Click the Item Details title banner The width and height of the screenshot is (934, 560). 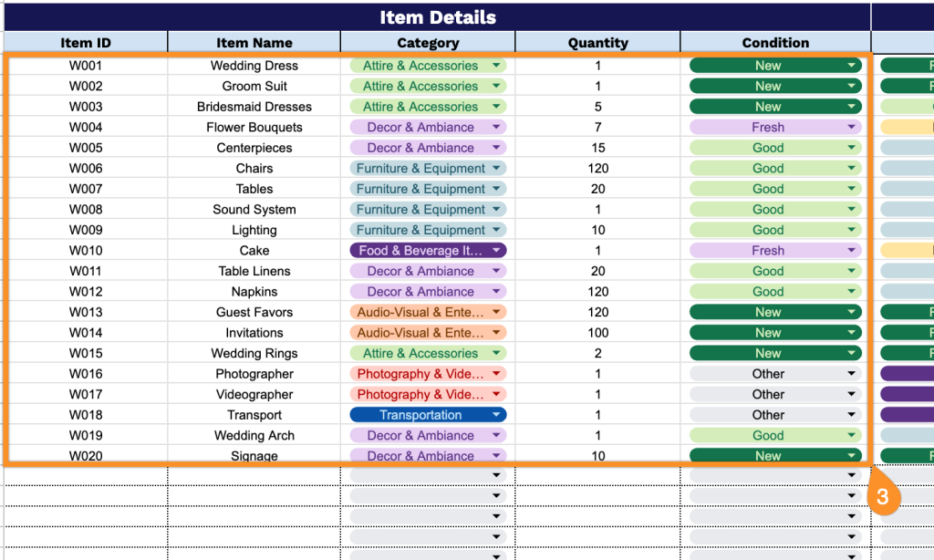tap(438, 17)
